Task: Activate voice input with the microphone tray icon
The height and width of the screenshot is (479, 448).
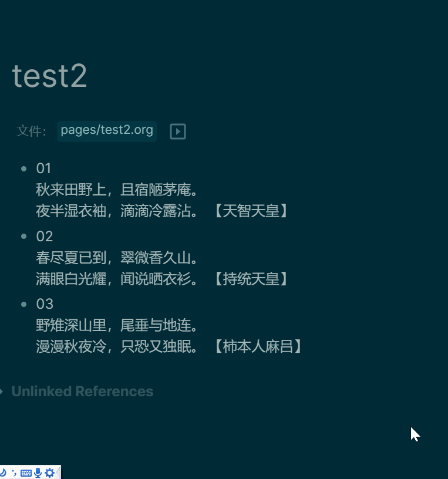Action: coord(38,472)
